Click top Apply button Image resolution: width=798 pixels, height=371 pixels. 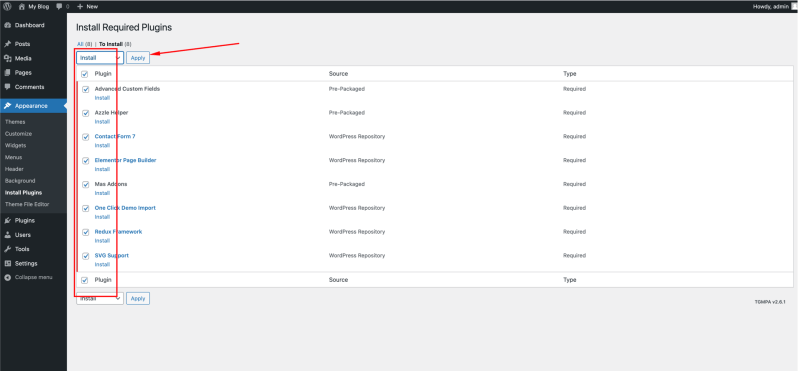(138, 58)
